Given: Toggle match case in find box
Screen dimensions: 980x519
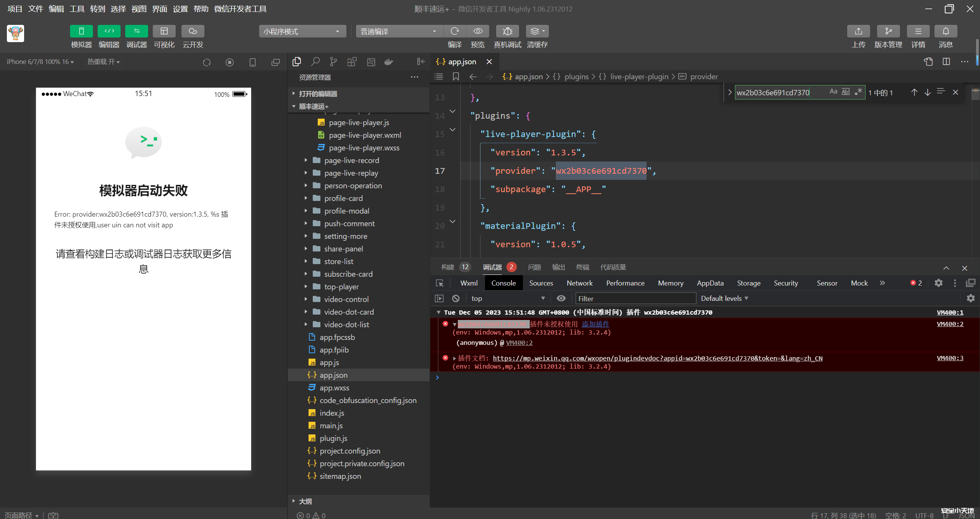Looking at the screenshot, I should 833,92.
